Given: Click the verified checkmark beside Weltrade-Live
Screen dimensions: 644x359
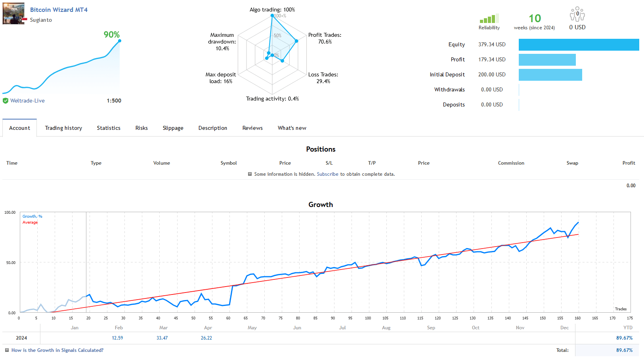Looking at the screenshot, I should point(6,101).
